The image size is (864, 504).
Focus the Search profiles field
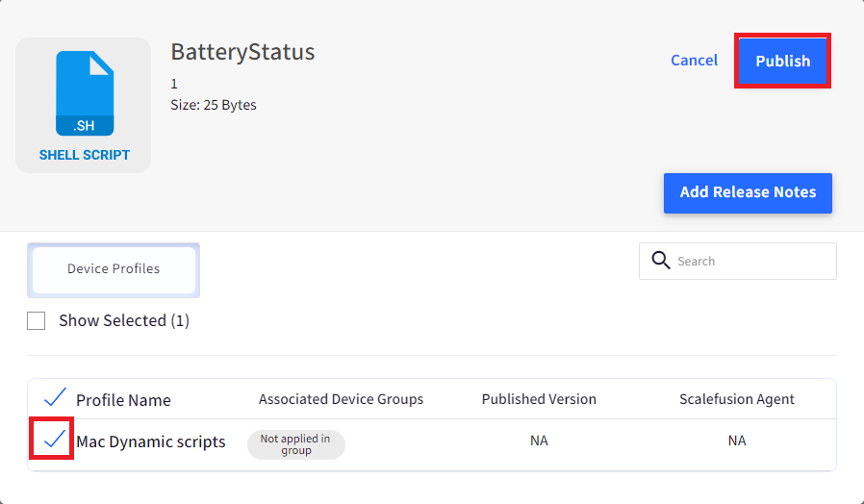click(738, 261)
